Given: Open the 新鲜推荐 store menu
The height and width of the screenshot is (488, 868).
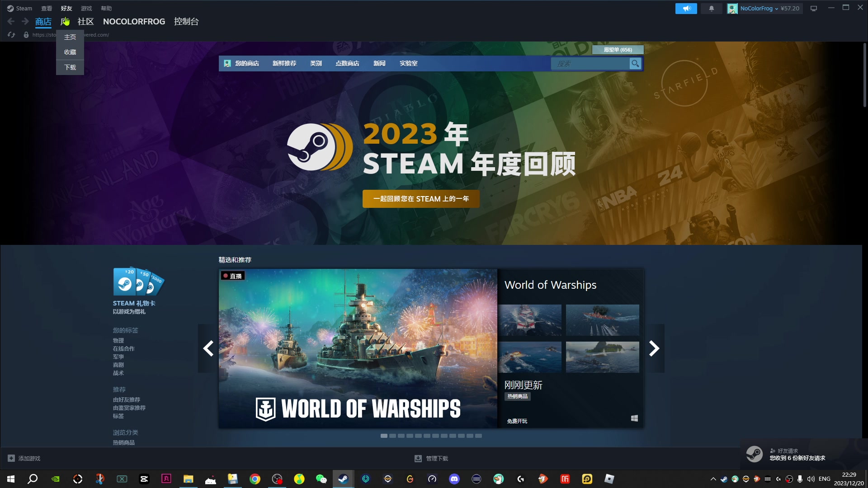Looking at the screenshot, I should pyautogui.click(x=284, y=64).
